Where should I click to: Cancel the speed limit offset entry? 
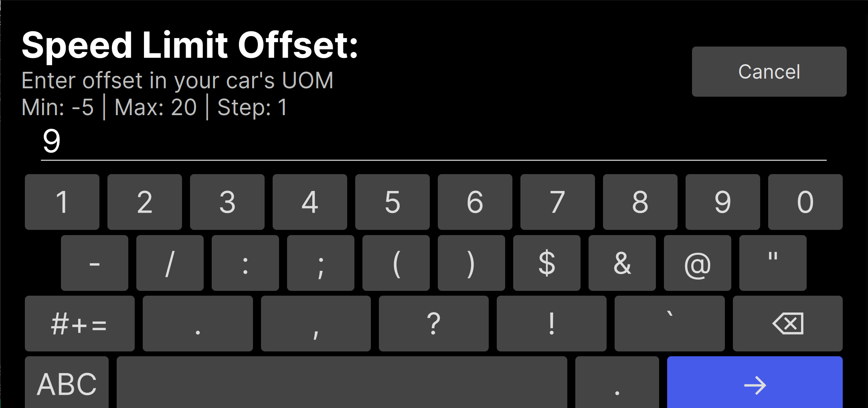click(769, 71)
